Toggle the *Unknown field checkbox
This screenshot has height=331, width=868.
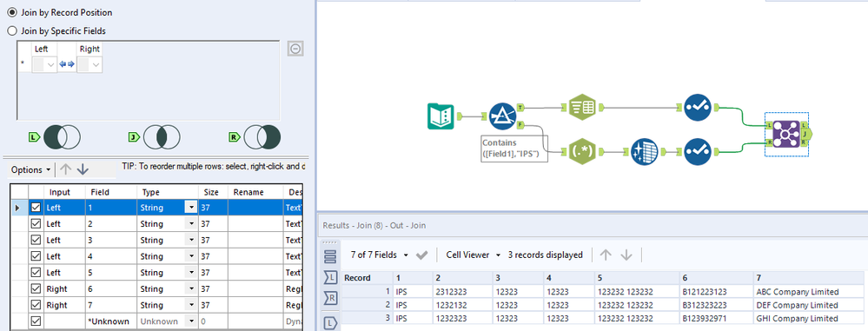tap(36, 321)
